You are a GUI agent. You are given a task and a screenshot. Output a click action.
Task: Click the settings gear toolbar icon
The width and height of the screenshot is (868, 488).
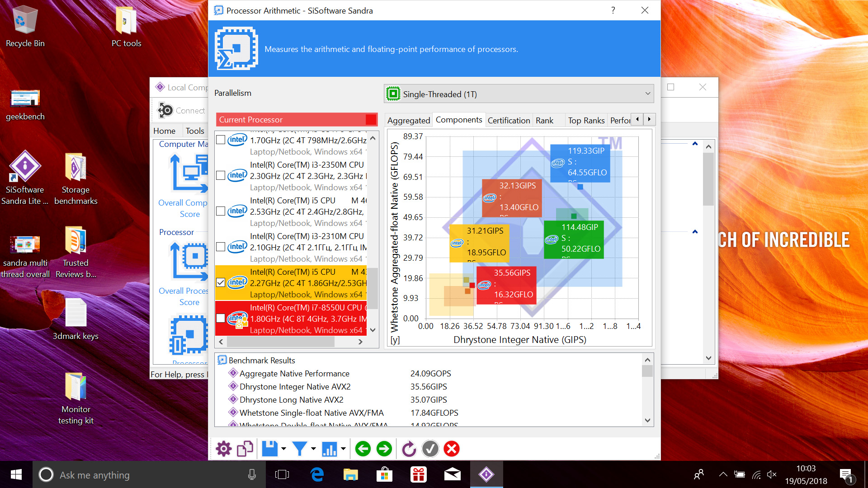(223, 449)
